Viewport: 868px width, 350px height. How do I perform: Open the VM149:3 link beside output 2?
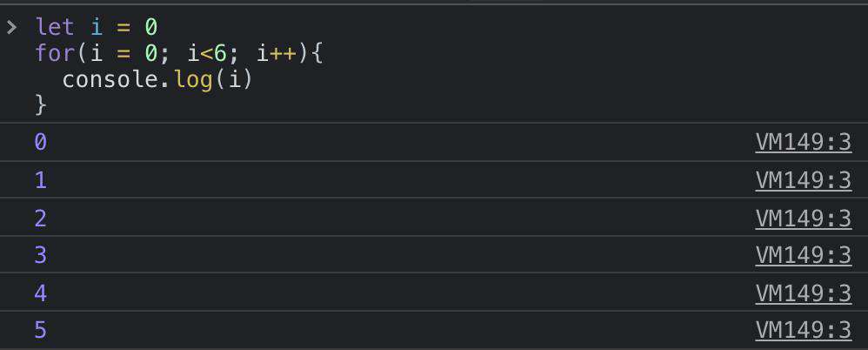(804, 219)
